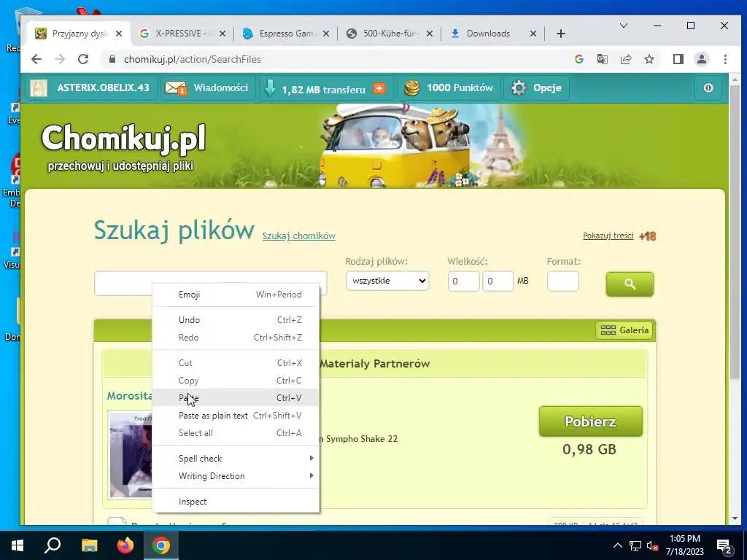Open the Opcje gear settings
The image size is (747, 560).
click(x=519, y=87)
